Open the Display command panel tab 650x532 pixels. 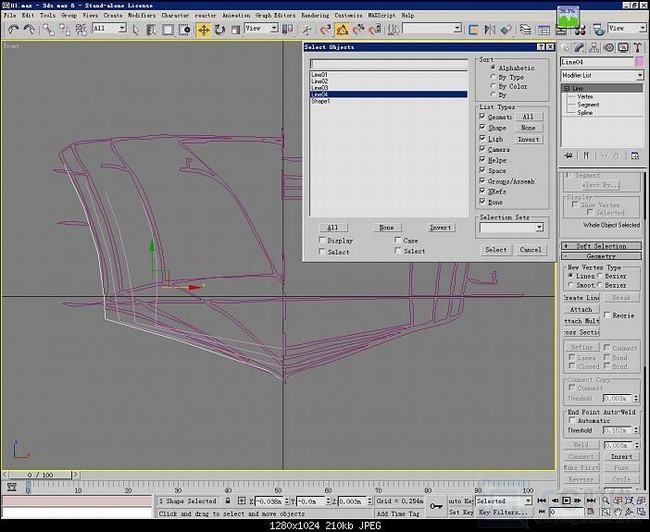coord(623,48)
